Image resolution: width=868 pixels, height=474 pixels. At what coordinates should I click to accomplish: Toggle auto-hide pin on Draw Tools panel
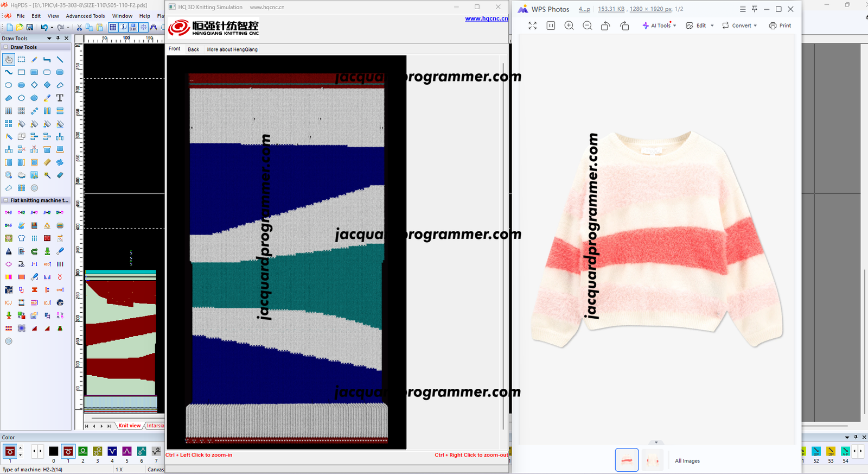click(58, 38)
